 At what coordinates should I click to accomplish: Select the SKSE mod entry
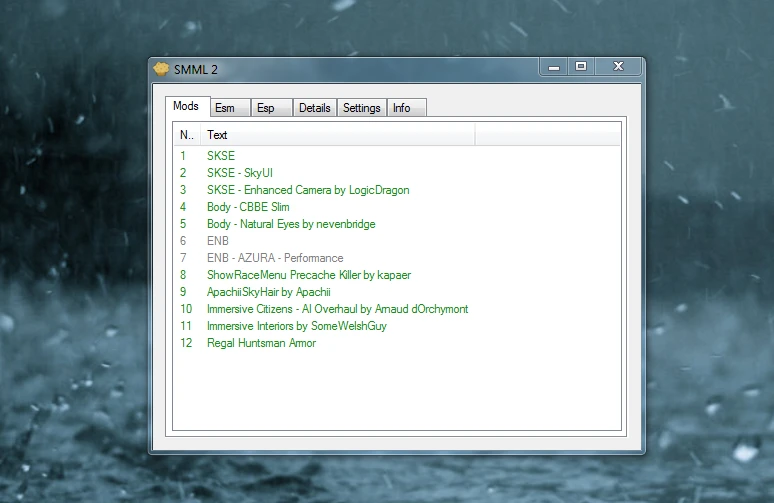(221, 156)
